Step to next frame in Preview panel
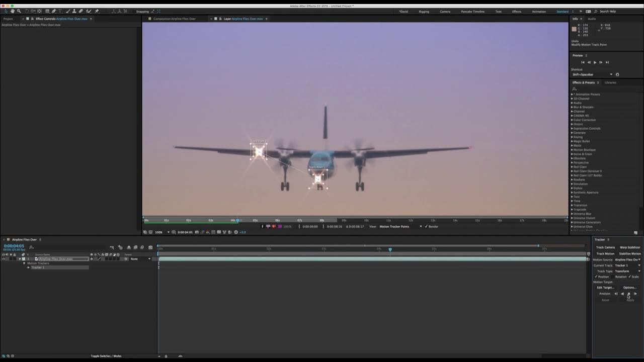 pyautogui.click(x=601, y=62)
